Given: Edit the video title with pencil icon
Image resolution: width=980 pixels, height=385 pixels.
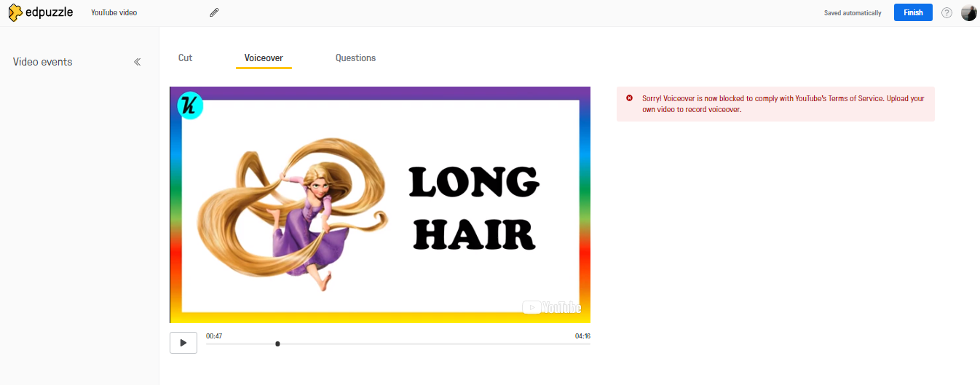Looking at the screenshot, I should click(x=214, y=12).
